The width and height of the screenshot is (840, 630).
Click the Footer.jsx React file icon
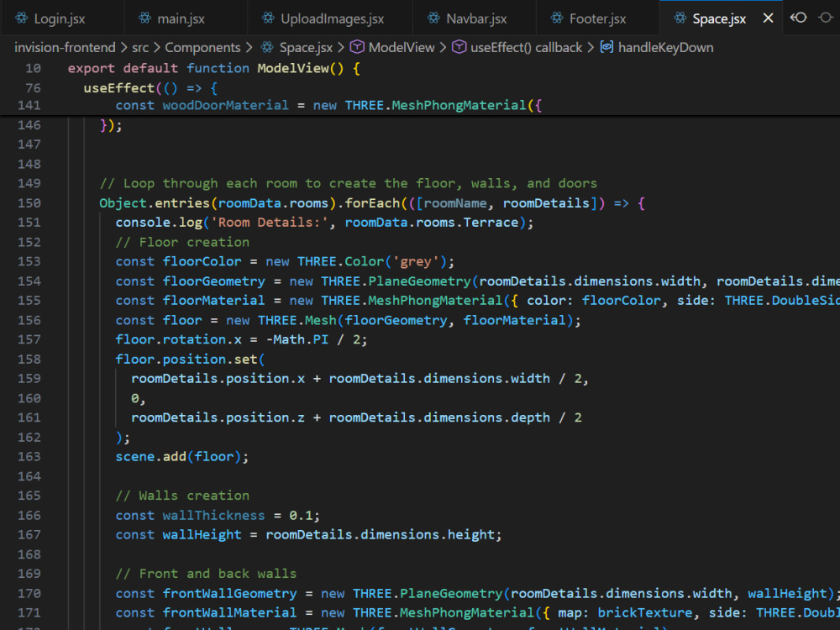click(557, 18)
